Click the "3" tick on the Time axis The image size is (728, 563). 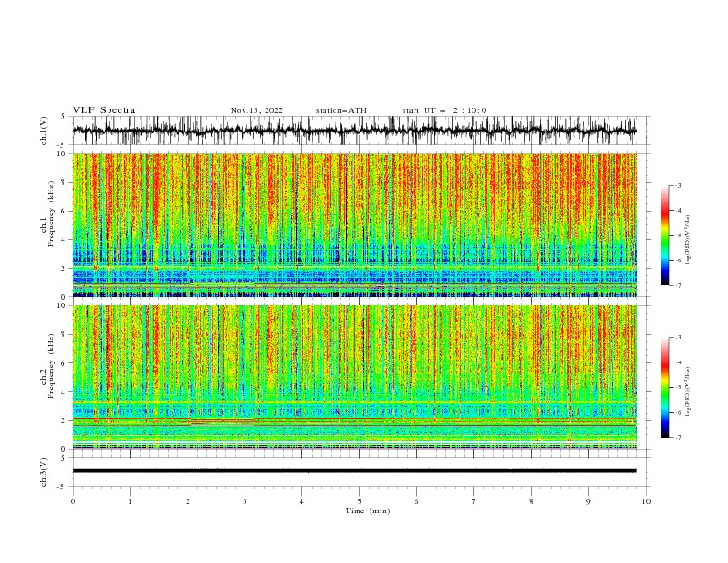pos(245,501)
